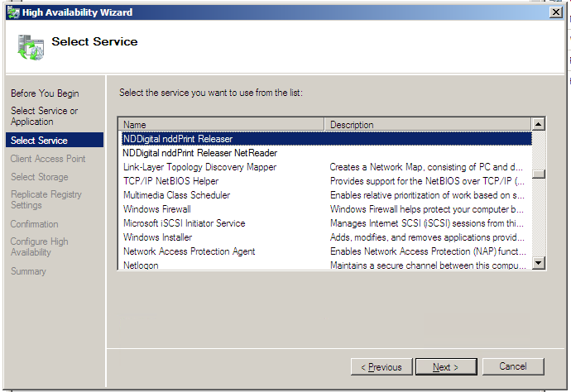Click the service list scrollbar thumb
The width and height of the screenshot is (571, 392).
pos(539,174)
